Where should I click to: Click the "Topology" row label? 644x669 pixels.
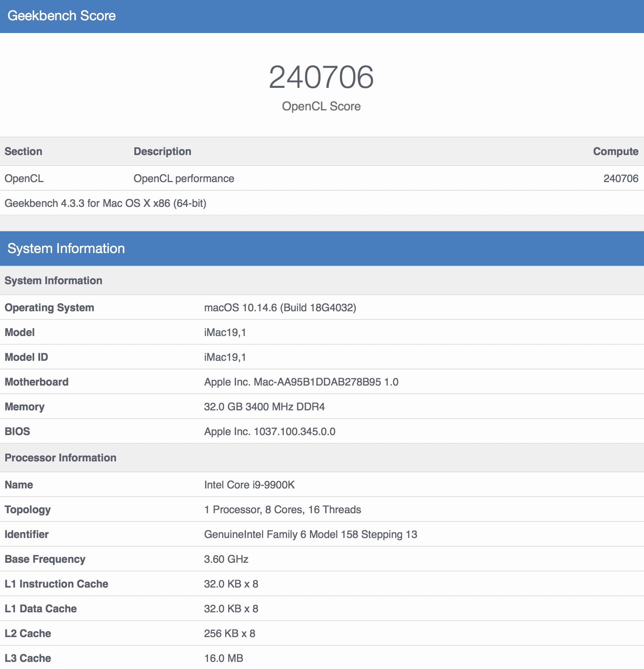pyautogui.click(x=27, y=509)
